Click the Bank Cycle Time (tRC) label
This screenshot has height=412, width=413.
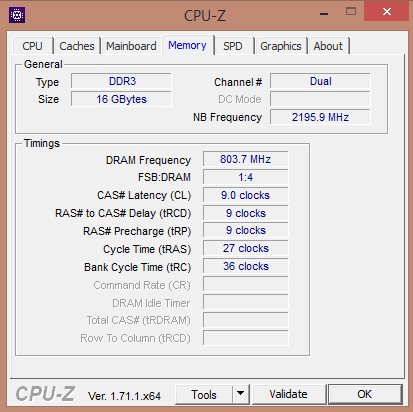point(138,267)
